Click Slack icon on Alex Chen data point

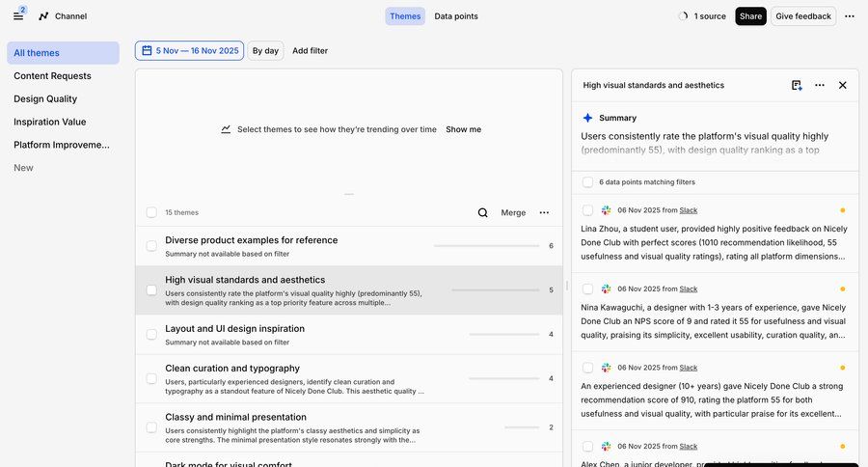point(607,447)
